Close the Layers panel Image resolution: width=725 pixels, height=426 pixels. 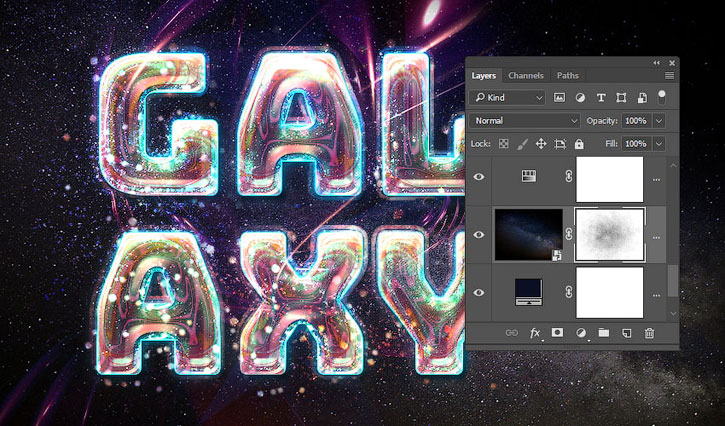(x=672, y=63)
